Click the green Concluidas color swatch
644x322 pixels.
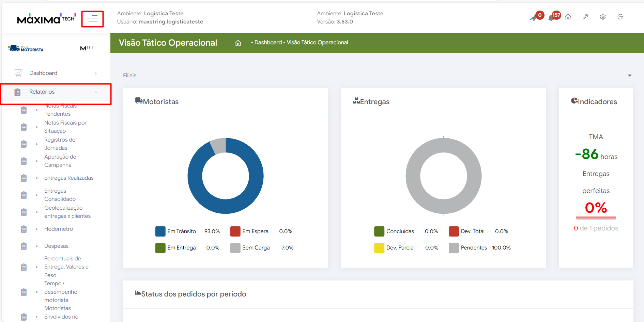click(x=379, y=231)
